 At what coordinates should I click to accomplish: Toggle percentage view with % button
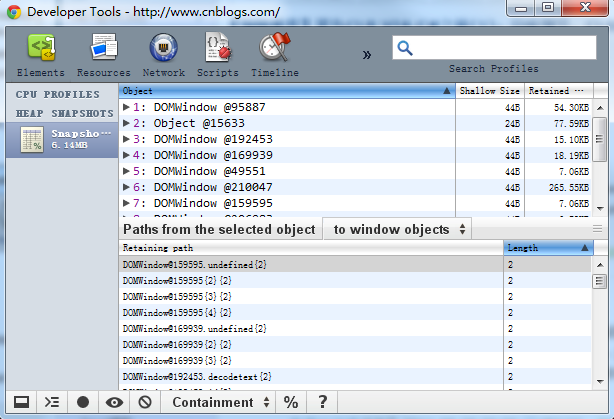[291, 402]
